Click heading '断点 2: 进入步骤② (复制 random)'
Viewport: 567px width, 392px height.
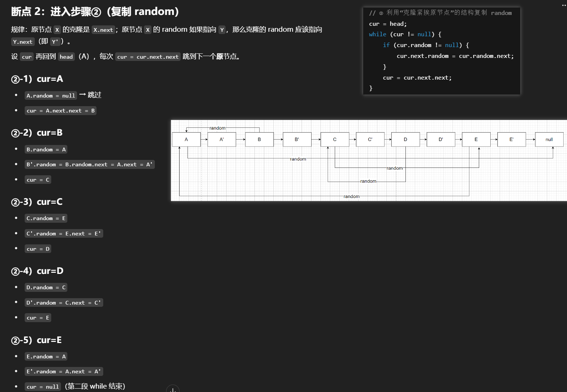tap(95, 12)
